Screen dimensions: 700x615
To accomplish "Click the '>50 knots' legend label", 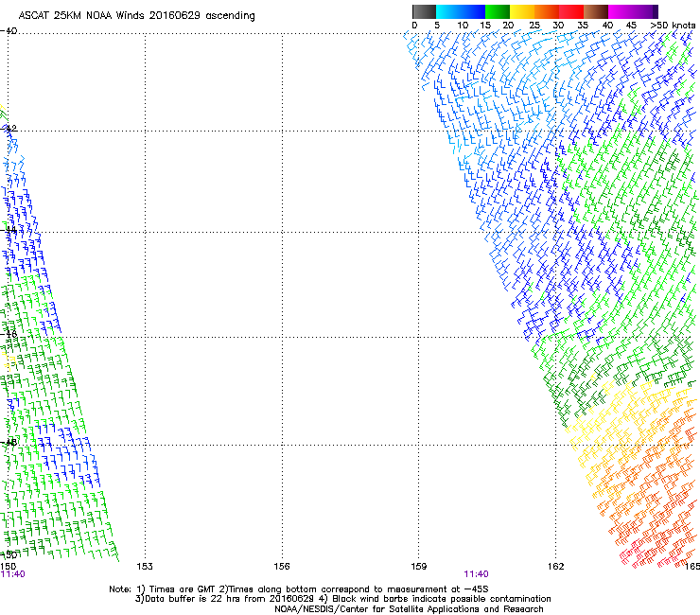I will 673,25.
